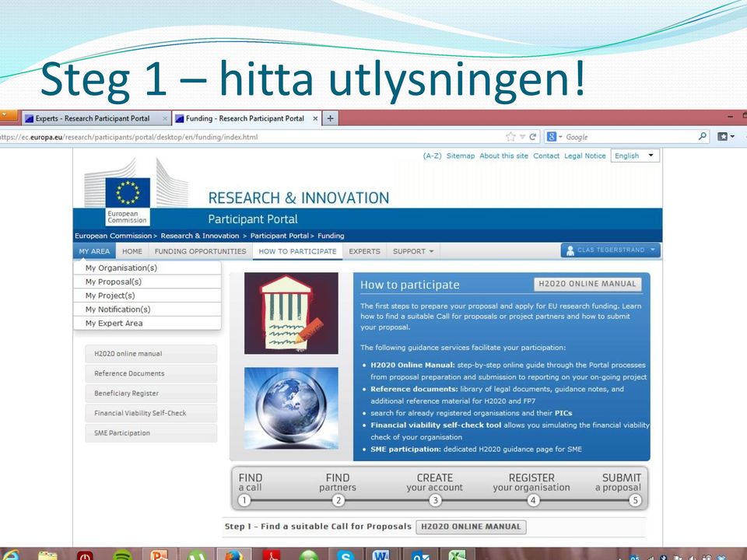Open Spotify from the taskbar
The width and height of the screenshot is (747, 560).
(122, 555)
